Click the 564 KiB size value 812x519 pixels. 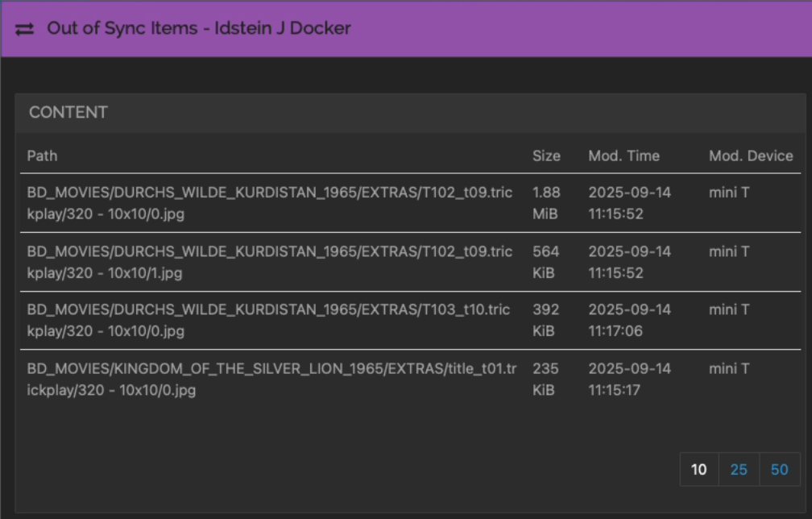(x=546, y=262)
